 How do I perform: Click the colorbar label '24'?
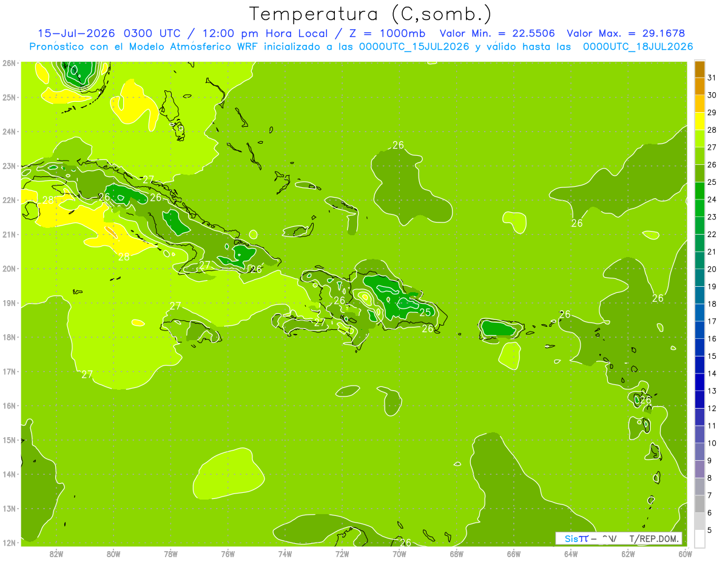(712, 199)
